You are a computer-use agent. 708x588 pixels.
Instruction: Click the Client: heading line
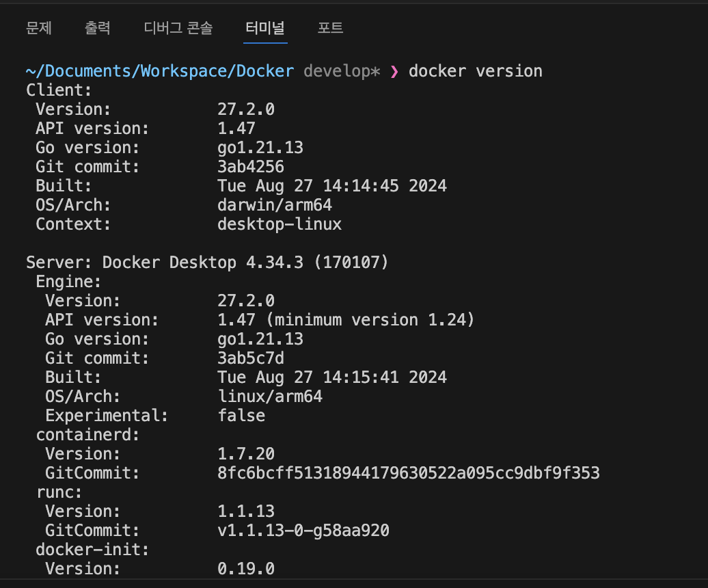click(59, 90)
